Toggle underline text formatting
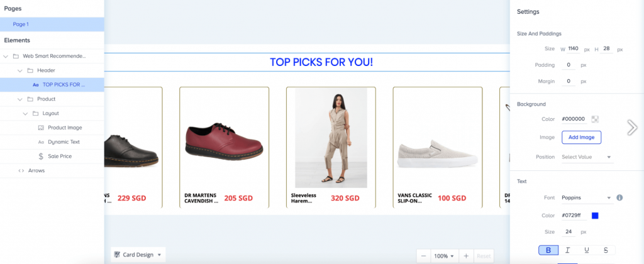This screenshot has height=264, width=644. tap(587, 250)
